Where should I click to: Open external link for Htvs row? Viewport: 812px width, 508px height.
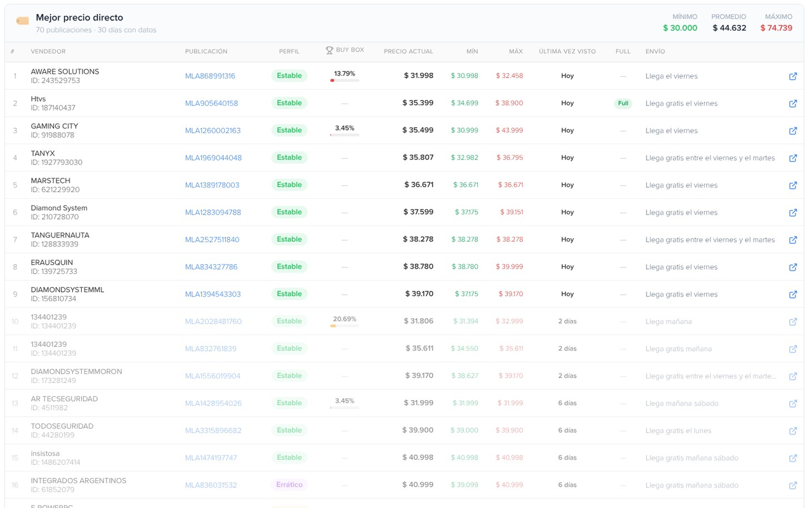793,104
